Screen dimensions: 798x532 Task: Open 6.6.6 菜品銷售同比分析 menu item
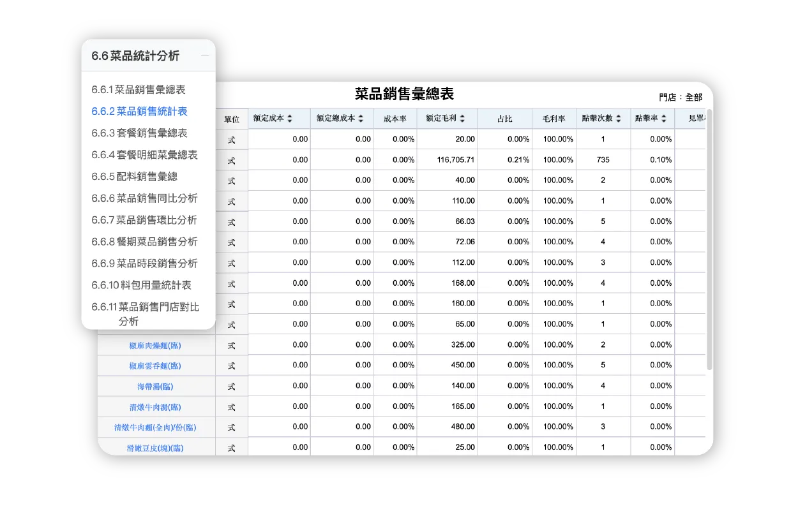click(144, 198)
